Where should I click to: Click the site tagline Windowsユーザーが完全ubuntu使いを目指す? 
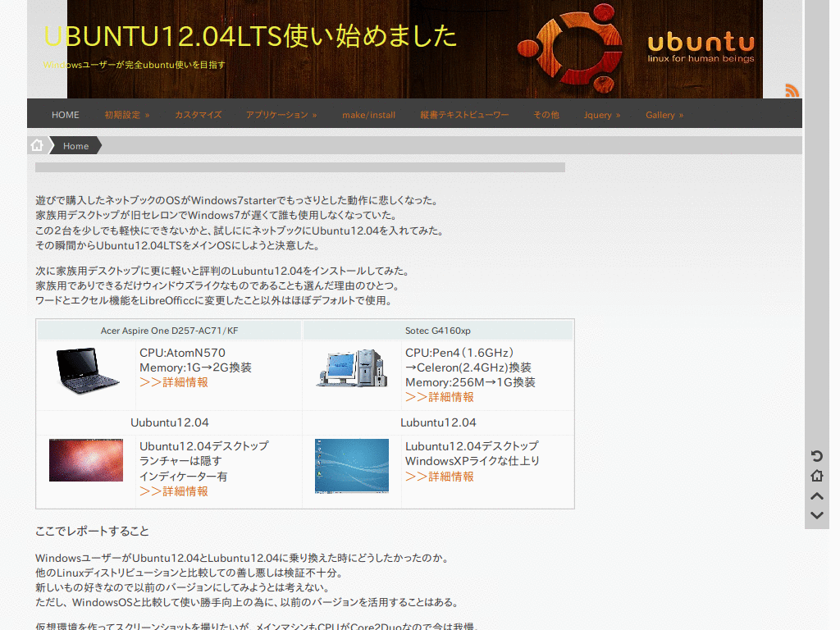click(134, 65)
